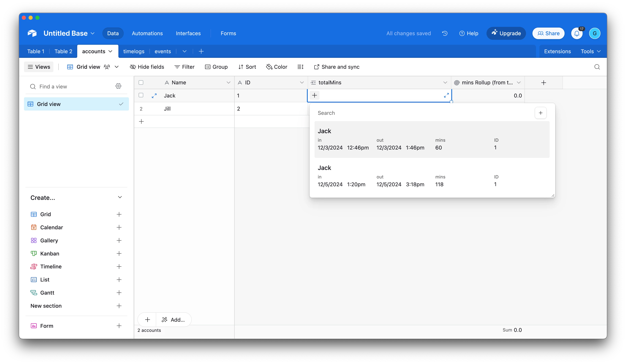Open Filter options
The width and height of the screenshot is (626, 364).
184,67
